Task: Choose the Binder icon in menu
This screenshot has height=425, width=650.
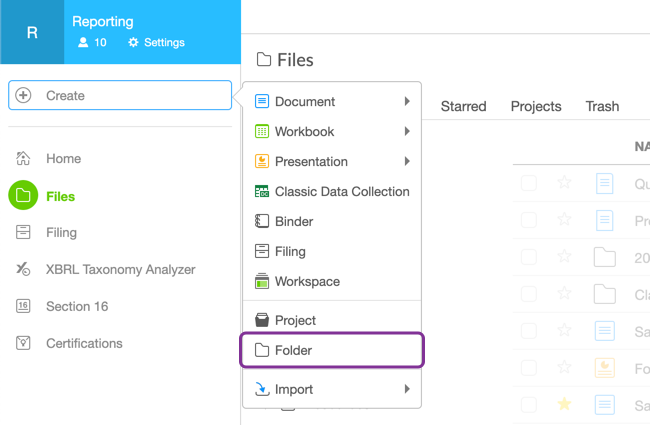Action: tap(262, 222)
